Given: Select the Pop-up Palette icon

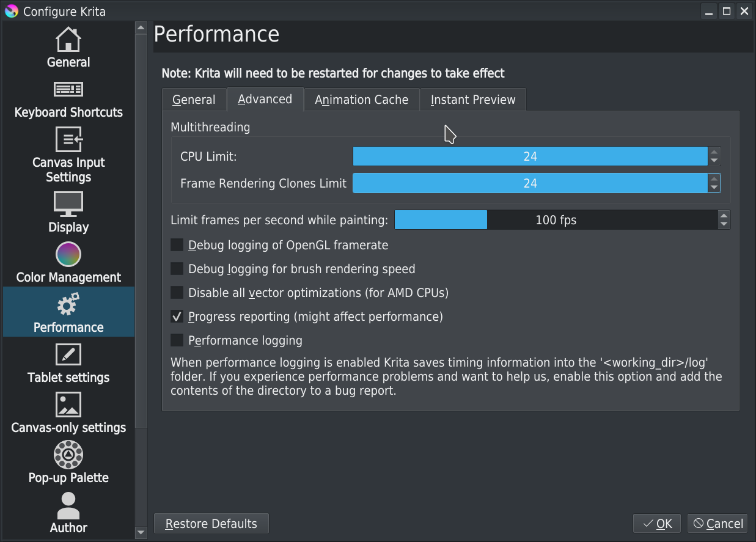Looking at the screenshot, I should [x=68, y=455].
